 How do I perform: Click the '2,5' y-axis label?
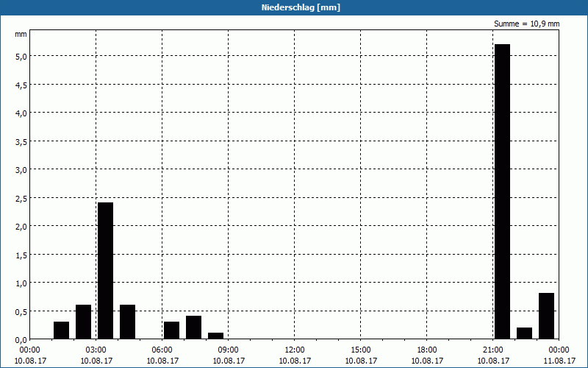click(x=21, y=198)
